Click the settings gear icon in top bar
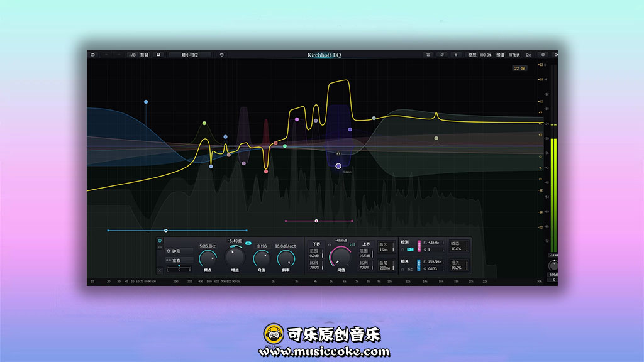The image size is (644, 362). tap(543, 55)
